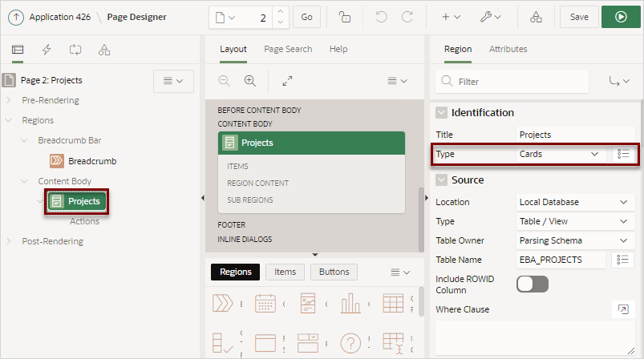644x359 pixels.
Task: Open the Utilities wrench menu
Action: (x=490, y=18)
